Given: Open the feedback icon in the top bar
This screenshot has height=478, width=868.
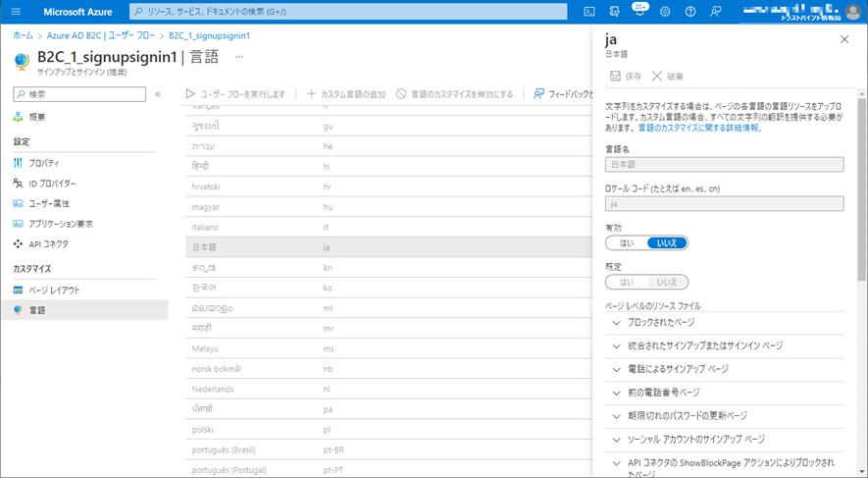Looking at the screenshot, I should 715,11.
